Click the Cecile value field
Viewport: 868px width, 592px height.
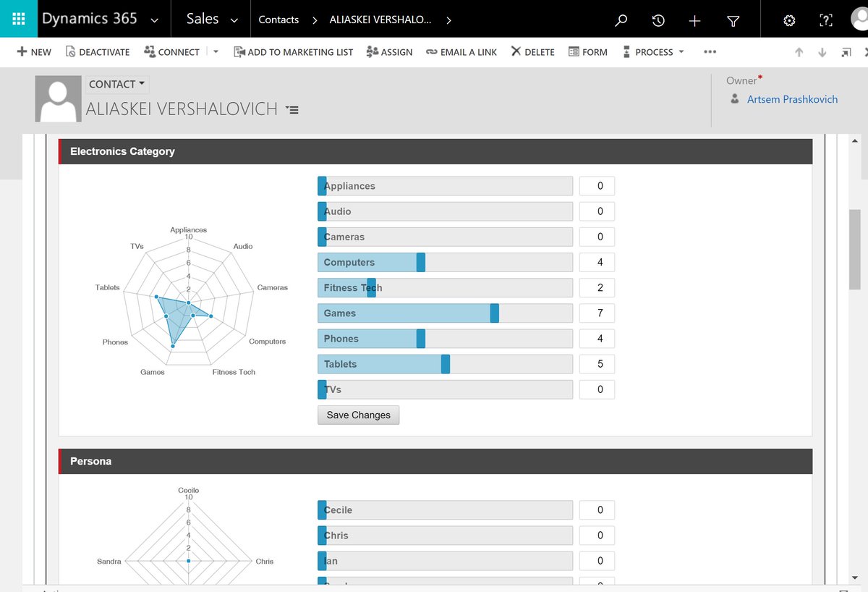coord(597,510)
